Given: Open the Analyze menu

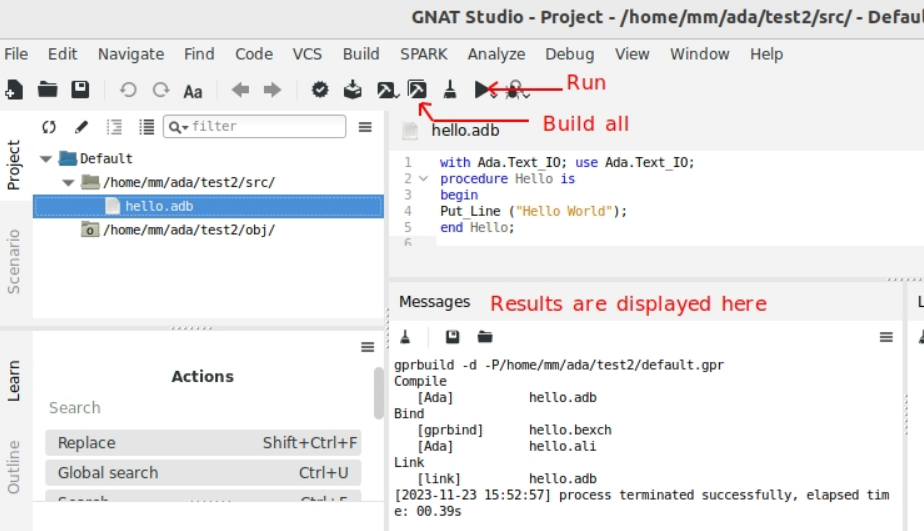Looking at the screenshot, I should (496, 54).
